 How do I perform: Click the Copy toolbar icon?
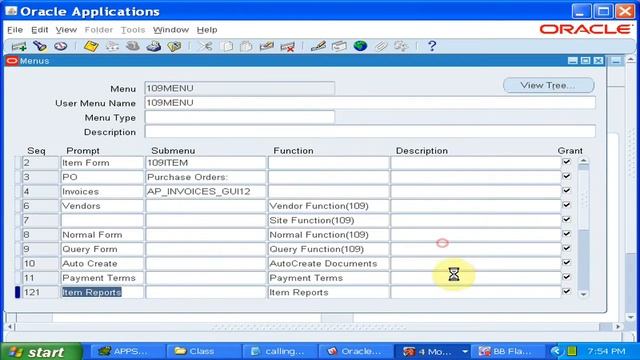point(227,46)
